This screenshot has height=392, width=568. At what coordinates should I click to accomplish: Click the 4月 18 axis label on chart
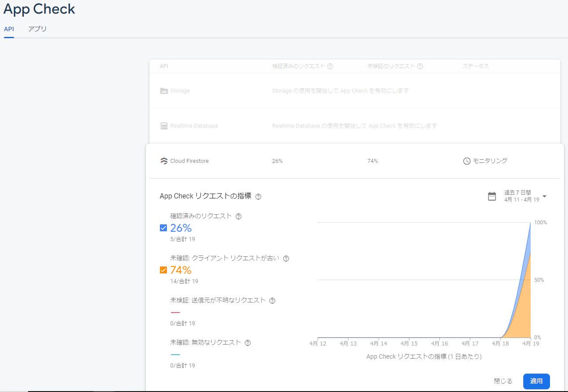pyautogui.click(x=500, y=344)
